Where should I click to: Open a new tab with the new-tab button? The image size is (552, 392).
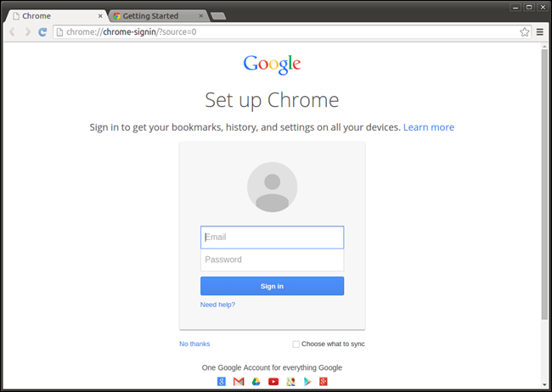218,16
